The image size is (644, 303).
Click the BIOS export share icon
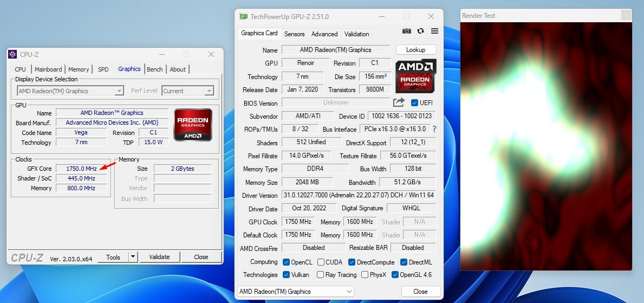(x=399, y=102)
